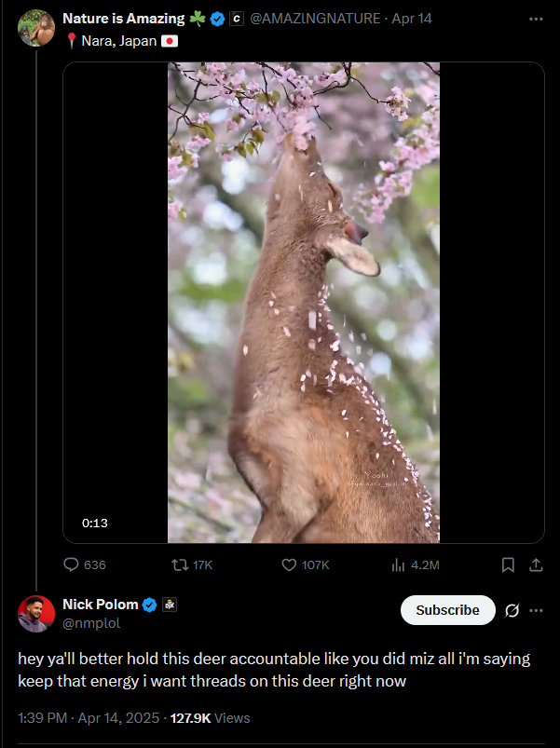The height and width of the screenshot is (748, 560).
Task: Open Nature is Amazing profile avatar
Action: click(35, 27)
